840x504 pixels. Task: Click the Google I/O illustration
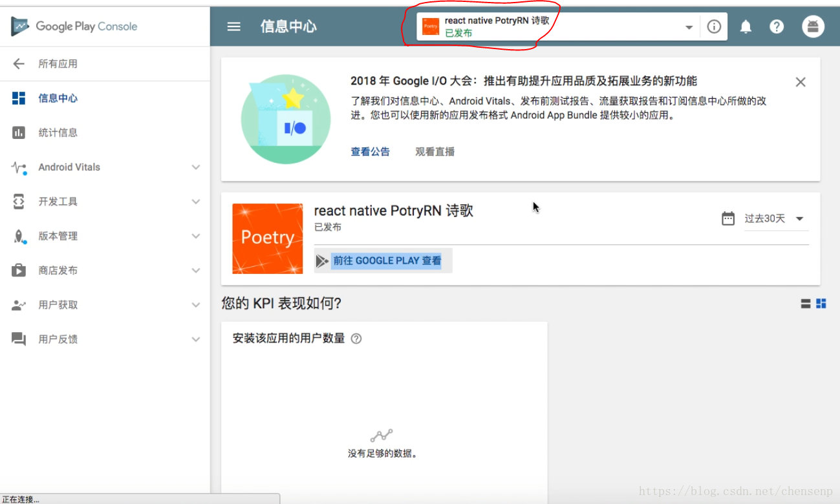pos(286,119)
